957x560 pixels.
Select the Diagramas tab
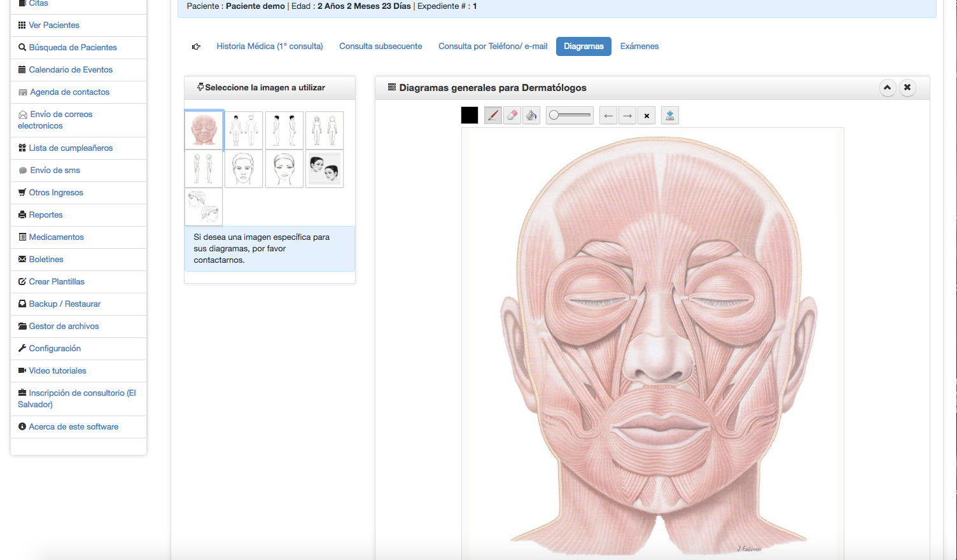[x=583, y=46]
